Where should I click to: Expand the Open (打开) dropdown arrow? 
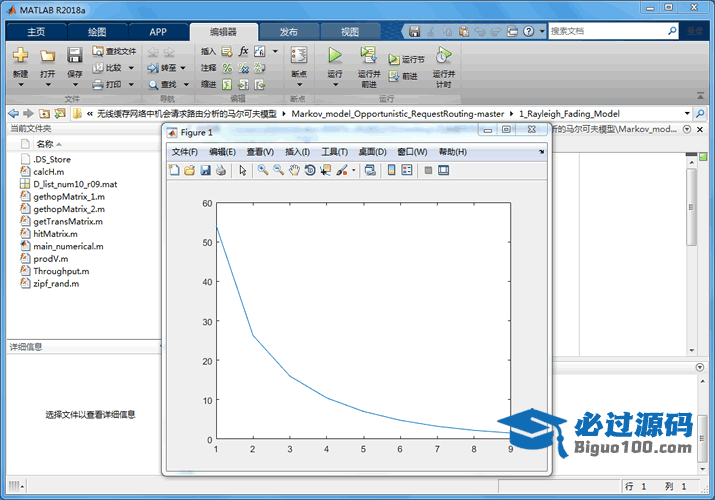click(x=47, y=85)
